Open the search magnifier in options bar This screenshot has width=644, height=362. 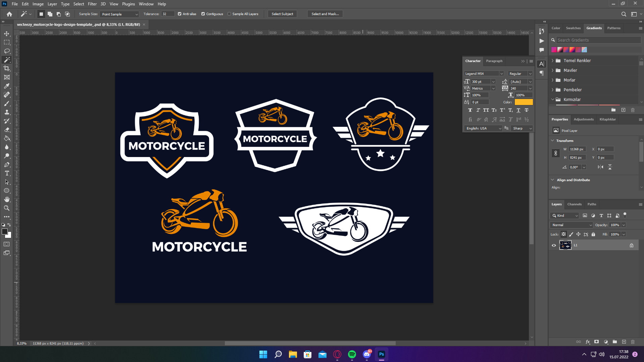(x=624, y=14)
